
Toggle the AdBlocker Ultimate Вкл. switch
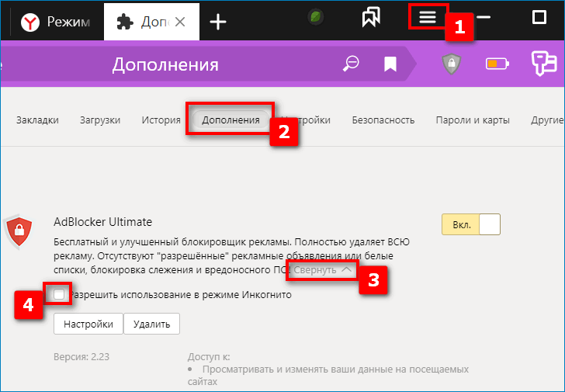(x=471, y=224)
